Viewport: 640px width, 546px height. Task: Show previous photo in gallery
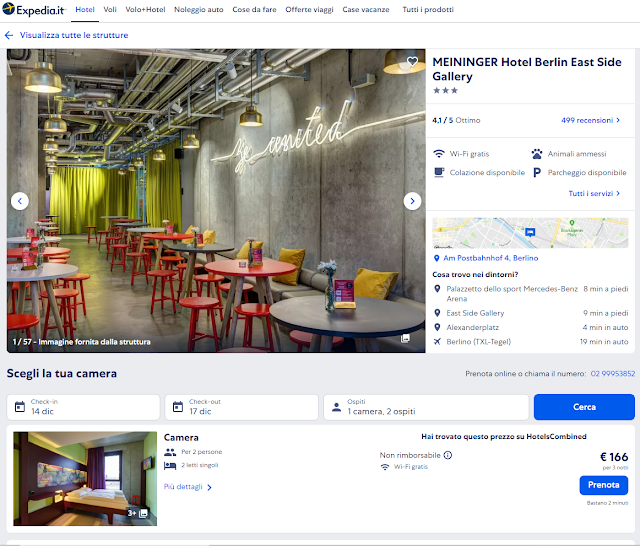point(20,201)
